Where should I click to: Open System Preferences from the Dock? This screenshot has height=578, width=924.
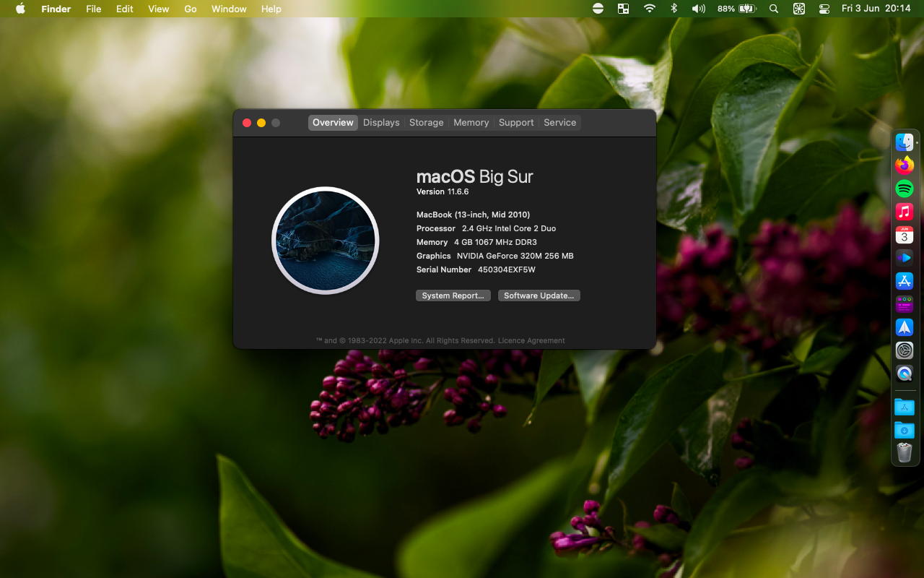[905, 350]
